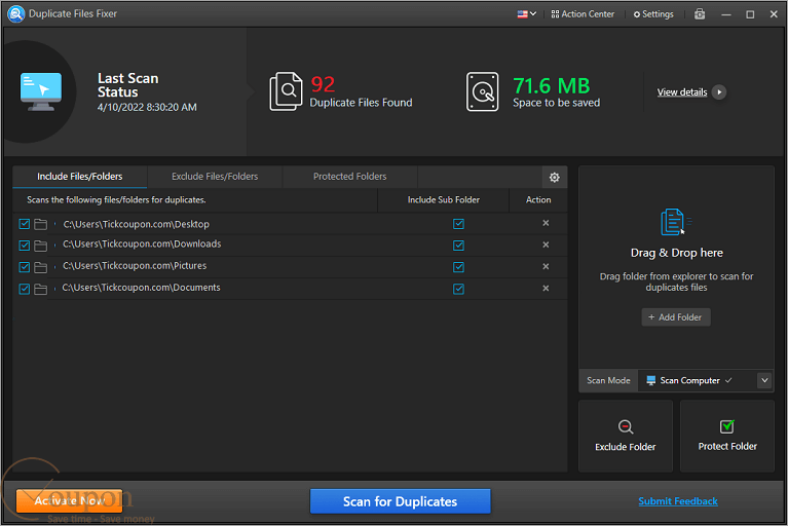Click the folder icon of Documents row

(x=41, y=289)
